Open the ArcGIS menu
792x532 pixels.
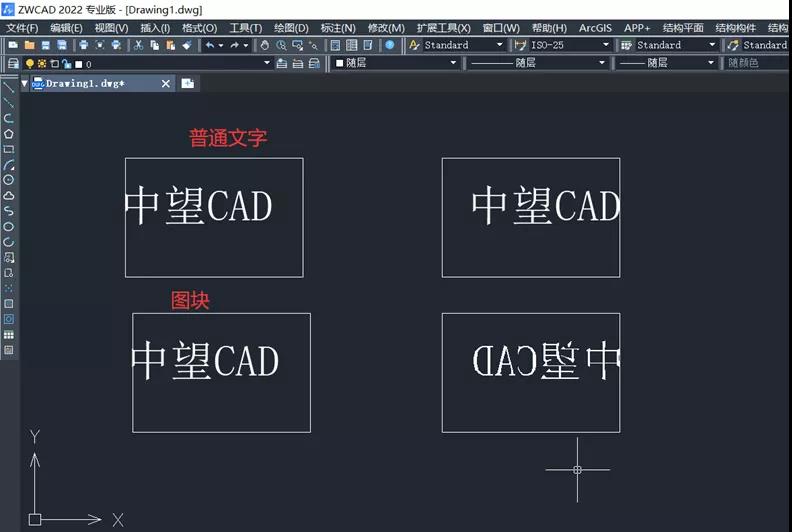[595, 28]
